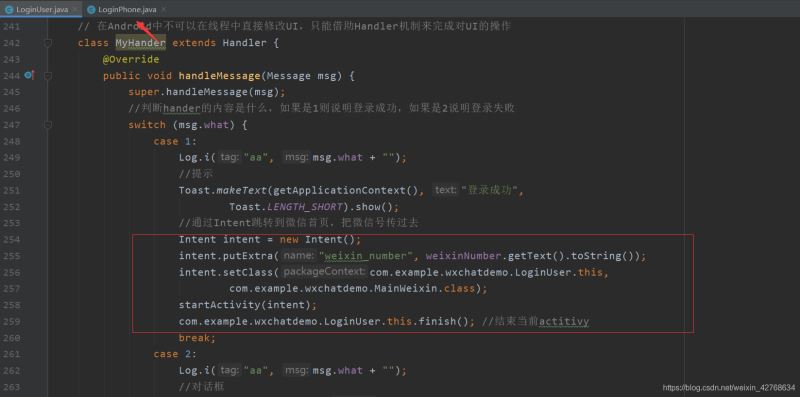
Task: Close the LoginPhone.java tab
Action: [163, 9]
